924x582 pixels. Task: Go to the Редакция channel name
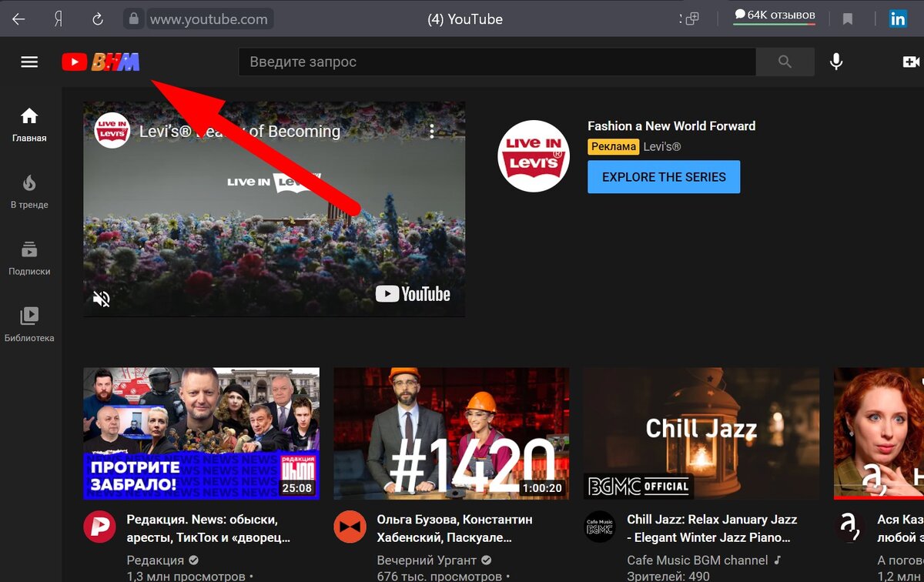[x=155, y=560]
